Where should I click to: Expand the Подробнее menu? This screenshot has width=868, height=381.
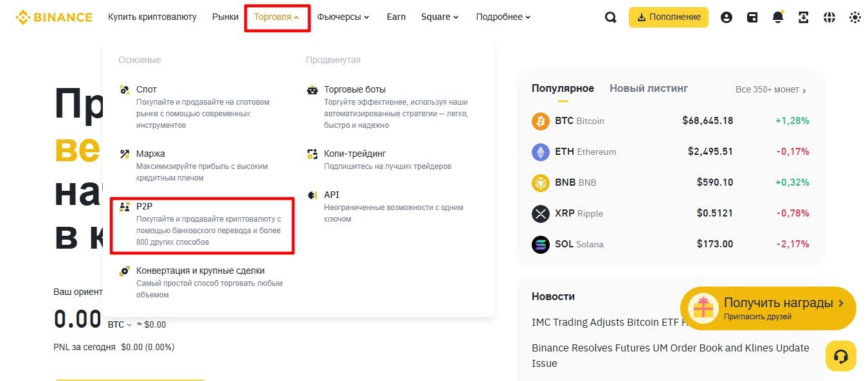[503, 17]
